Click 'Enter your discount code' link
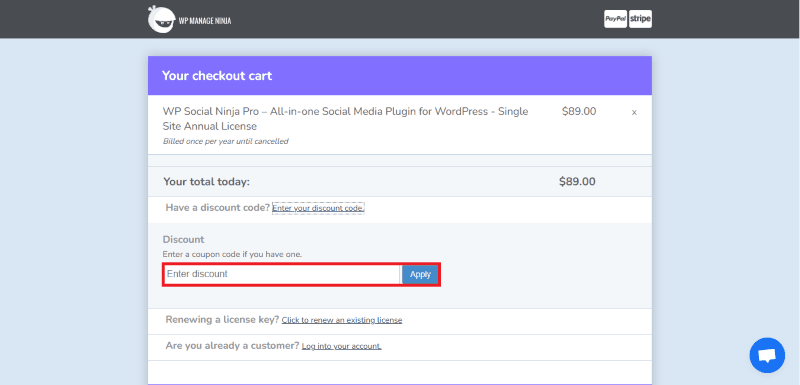This screenshot has width=800, height=385. click(318, 208)
